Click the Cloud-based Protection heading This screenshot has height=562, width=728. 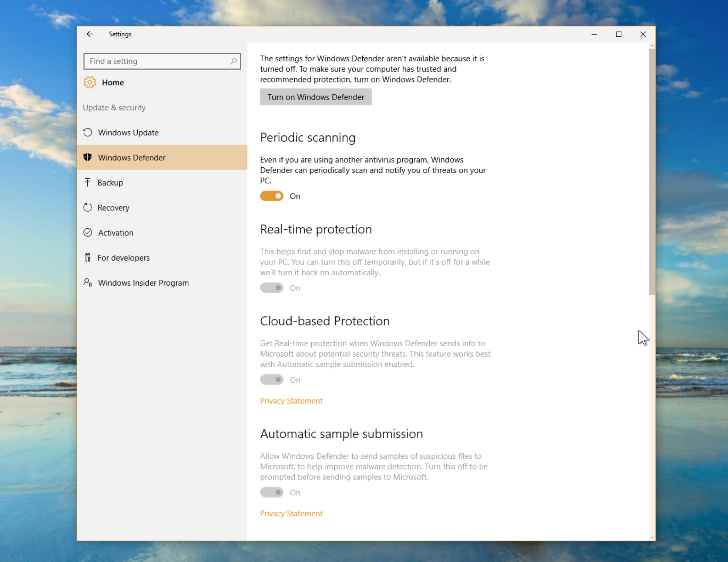pos(325,321)
